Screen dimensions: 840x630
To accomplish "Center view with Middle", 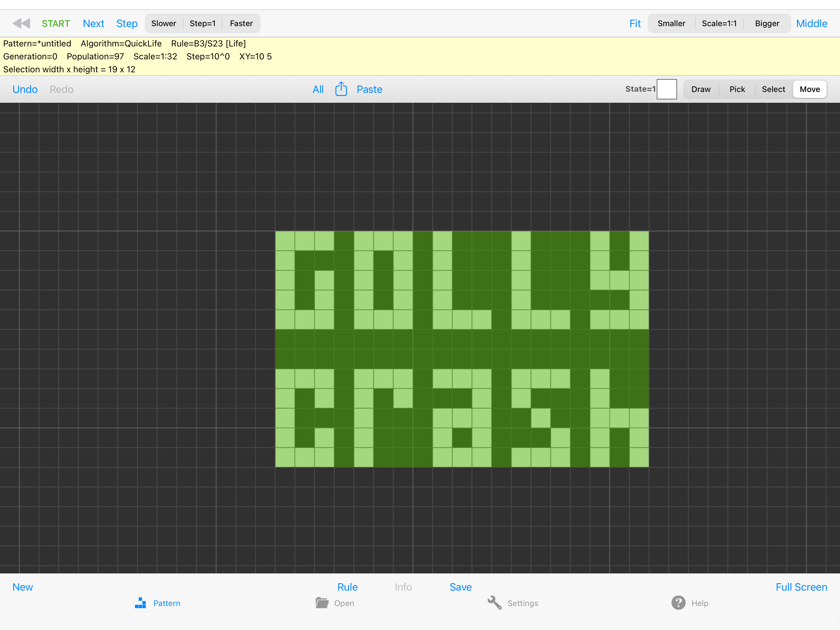I will click(x=811, y=24).
